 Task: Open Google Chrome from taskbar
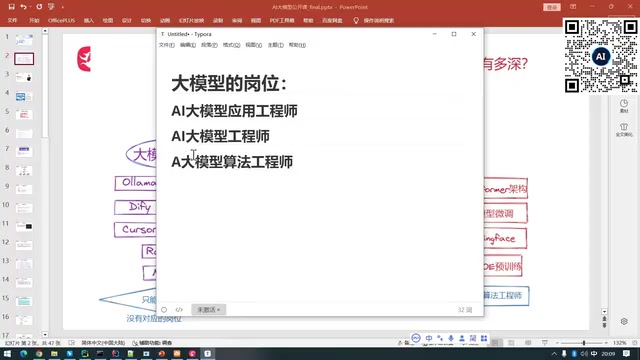coord(39,353)
